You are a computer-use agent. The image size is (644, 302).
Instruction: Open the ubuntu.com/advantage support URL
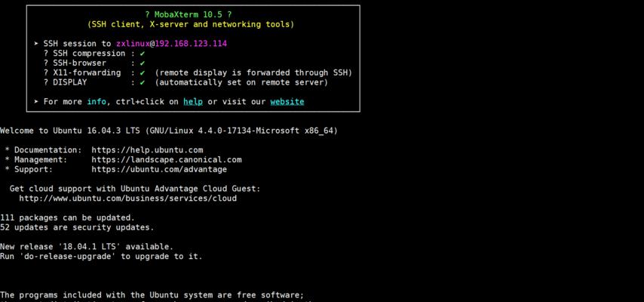(x=159, y=170)
